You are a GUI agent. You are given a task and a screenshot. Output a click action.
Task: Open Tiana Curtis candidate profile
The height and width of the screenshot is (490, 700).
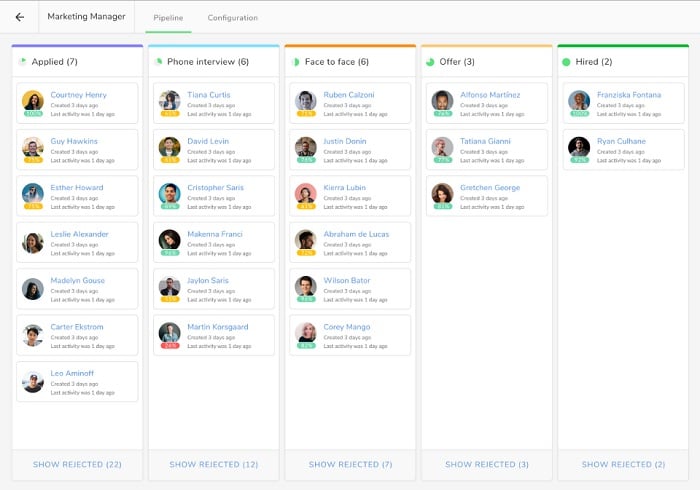point(208,95)
